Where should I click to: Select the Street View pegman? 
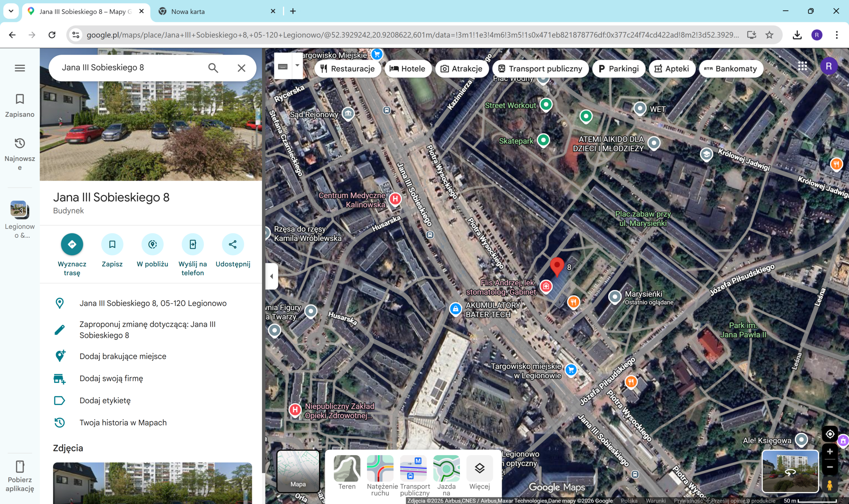click(x=830, y=485)
